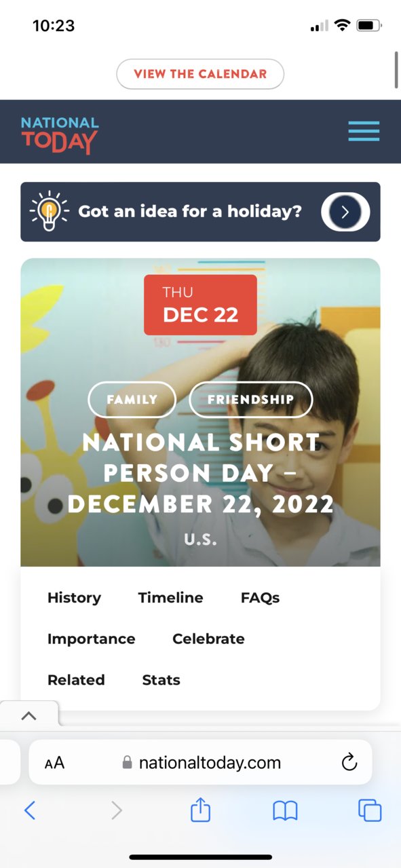Screen dimensions: 401x868
Task: Click the page scrollbar on the right edge
Action: pyautogui.click(x=396, y=69)
